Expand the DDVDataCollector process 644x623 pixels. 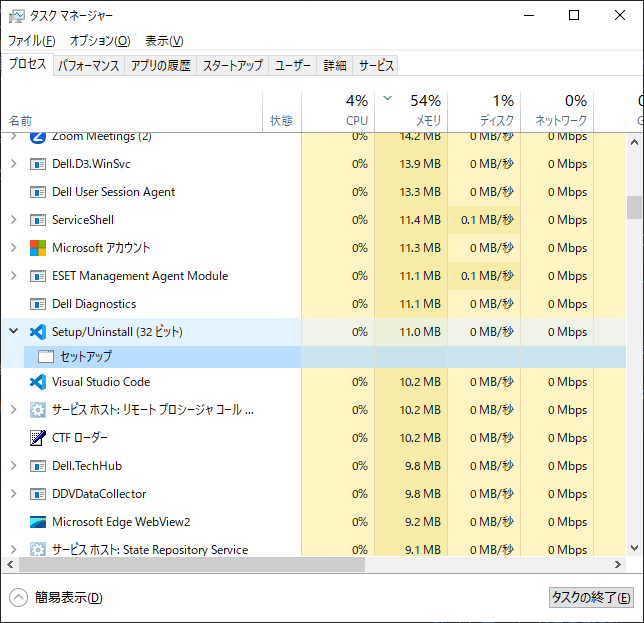pos(14,494)
